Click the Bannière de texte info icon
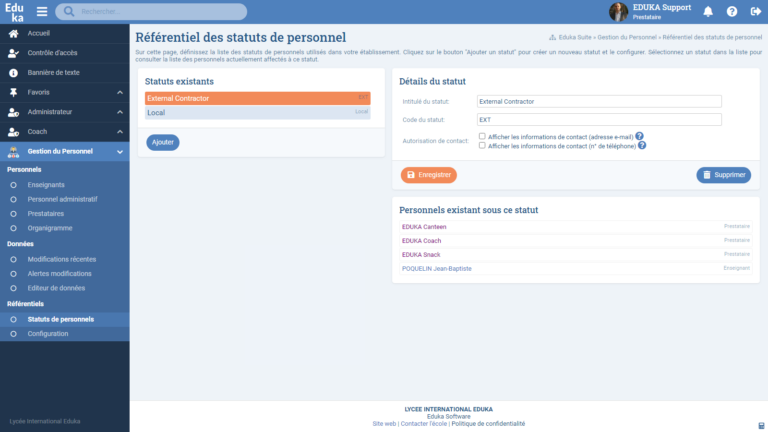 coord(13,72)
